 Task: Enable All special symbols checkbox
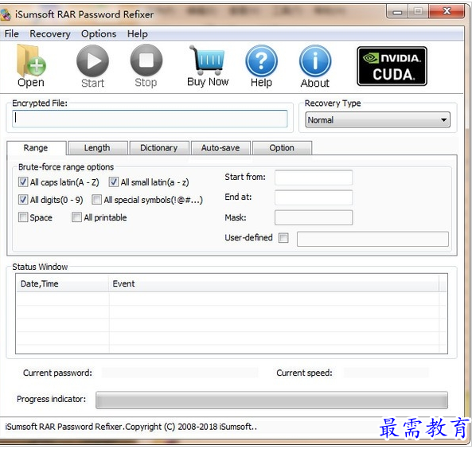point(96,200)
